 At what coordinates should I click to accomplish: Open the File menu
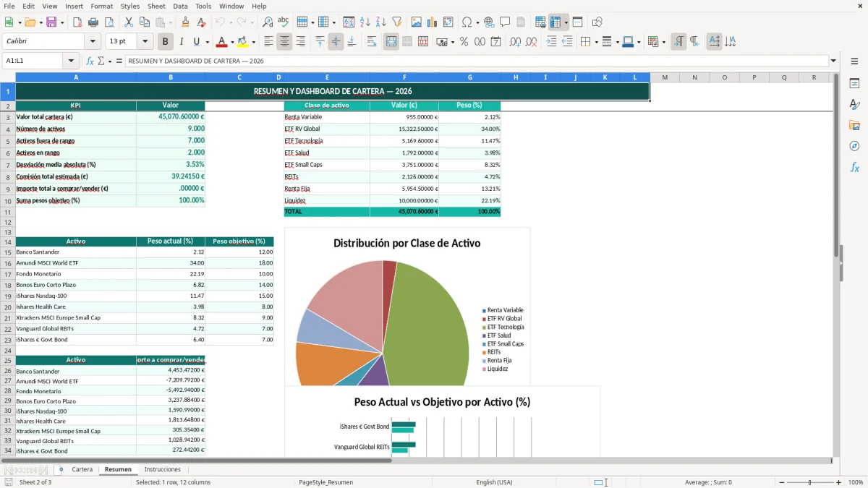[9, 6]
